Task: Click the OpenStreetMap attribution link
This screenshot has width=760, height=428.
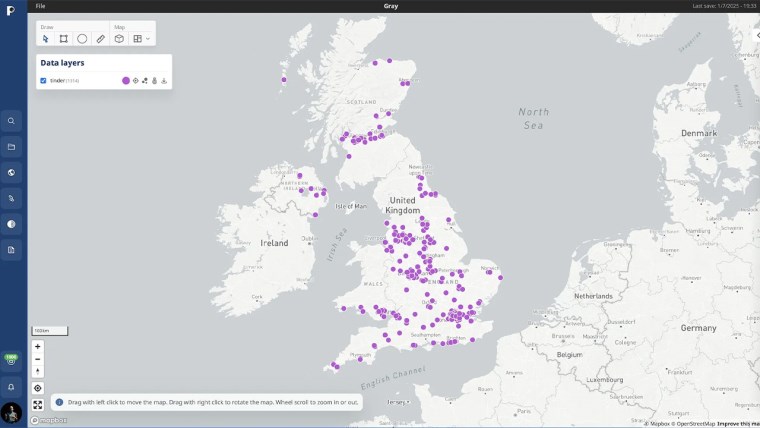Action: tap(693, 424)
